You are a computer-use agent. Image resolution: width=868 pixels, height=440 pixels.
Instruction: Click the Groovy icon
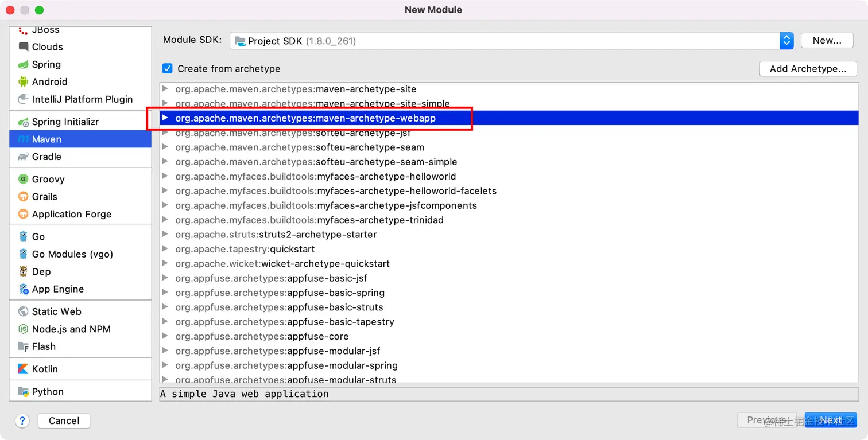pos(23,179)
